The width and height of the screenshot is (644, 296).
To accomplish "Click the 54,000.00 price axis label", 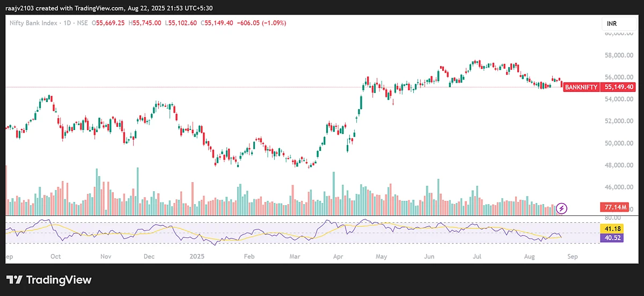I will click(619, 99).
